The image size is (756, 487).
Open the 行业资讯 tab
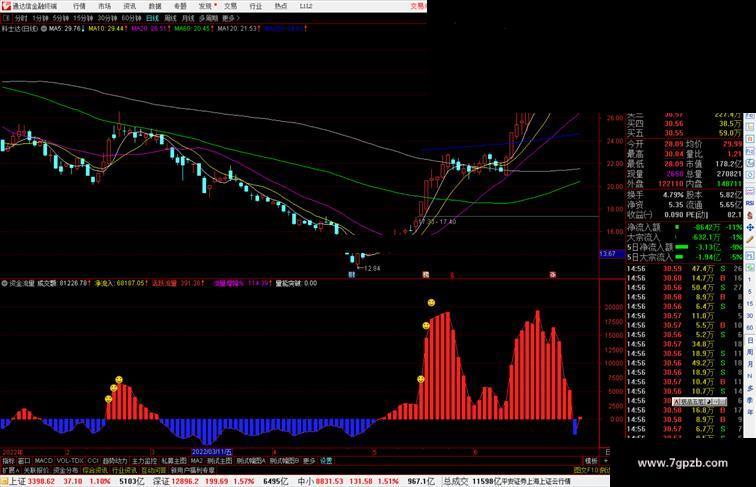(124, 470)
